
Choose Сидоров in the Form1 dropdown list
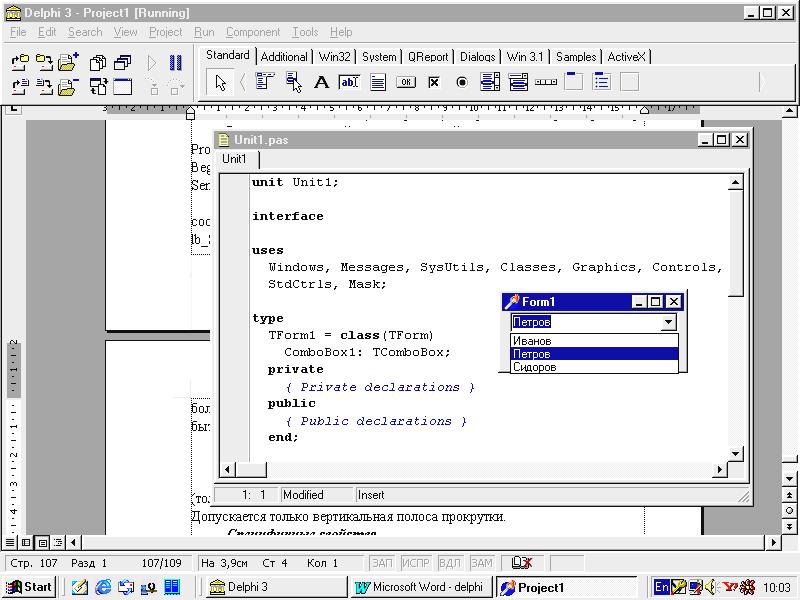coord(594,367)
